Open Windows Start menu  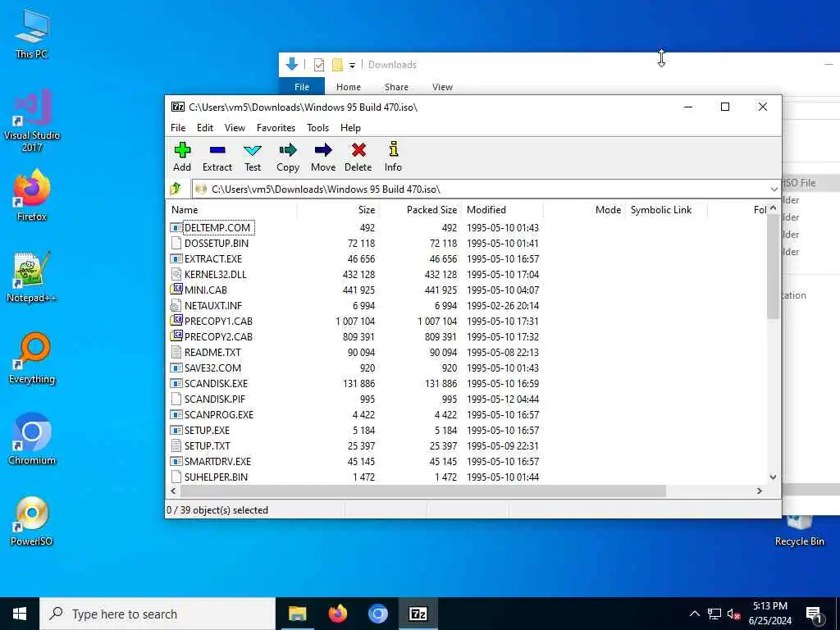coord(20,614)
